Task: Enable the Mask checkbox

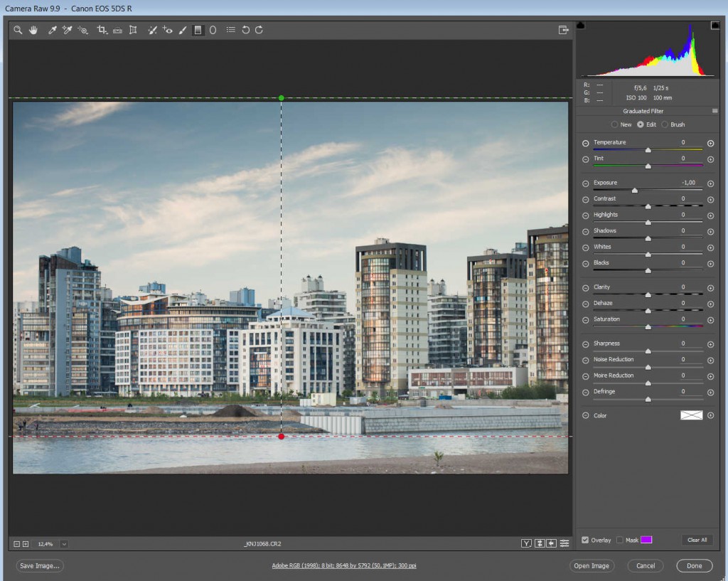Action: (x=620, y=540)
